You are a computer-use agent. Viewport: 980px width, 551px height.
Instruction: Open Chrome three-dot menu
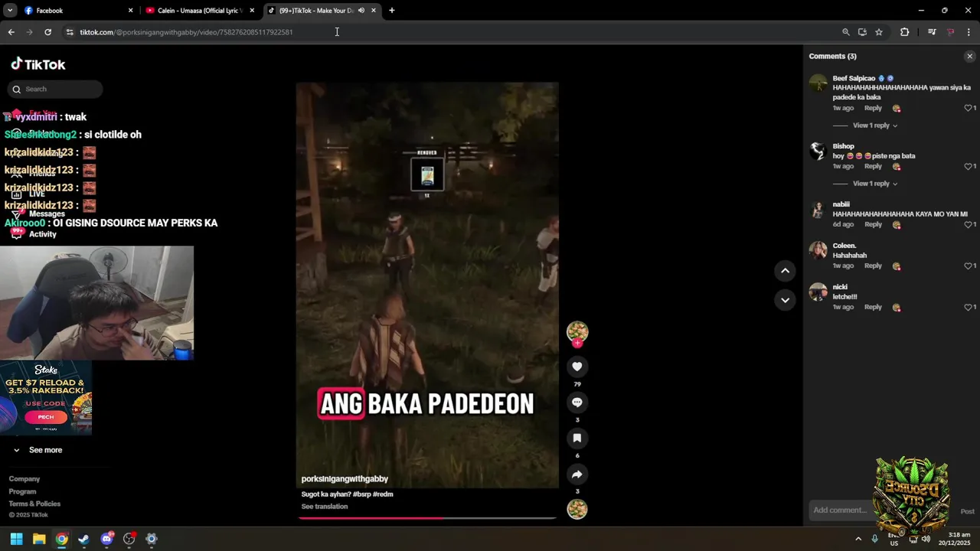969,32
